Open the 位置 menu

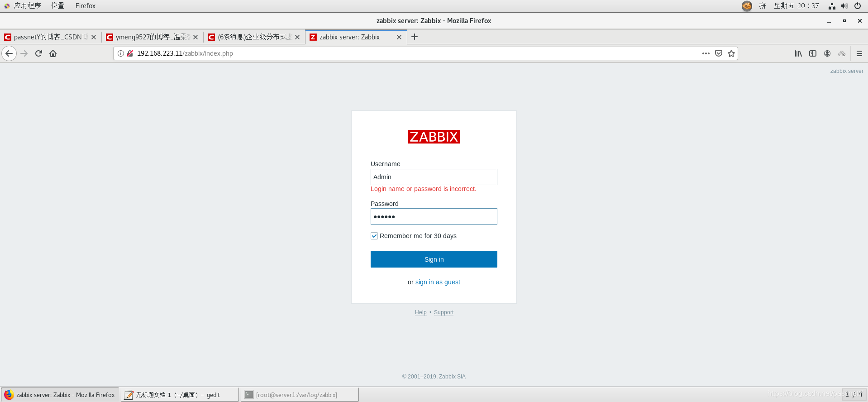coord(57,6)
